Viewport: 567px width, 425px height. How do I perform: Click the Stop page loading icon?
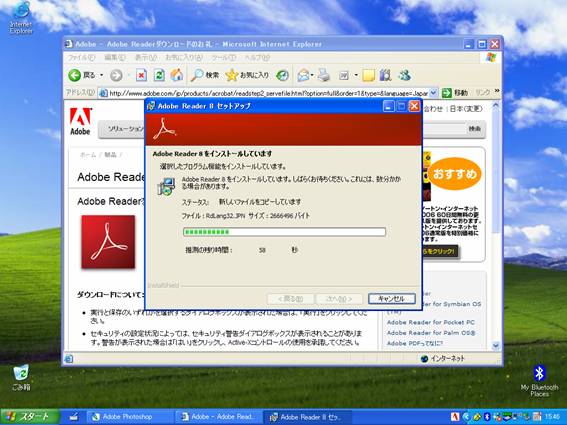click(x=141, y=75)
